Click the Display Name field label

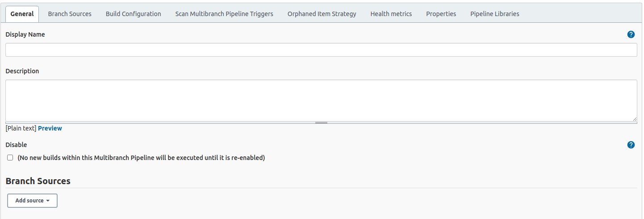25,34
